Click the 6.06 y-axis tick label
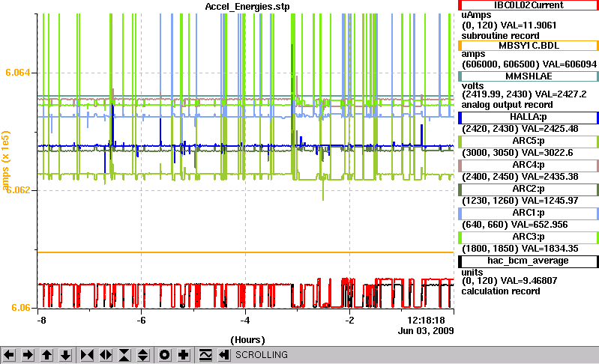 click(x=21, y=308)
